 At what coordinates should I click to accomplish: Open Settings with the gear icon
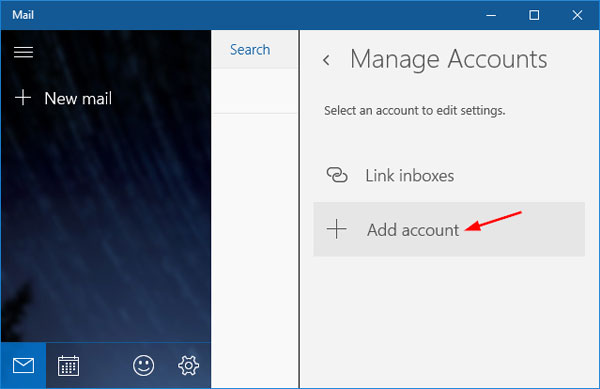click(188, 365)
